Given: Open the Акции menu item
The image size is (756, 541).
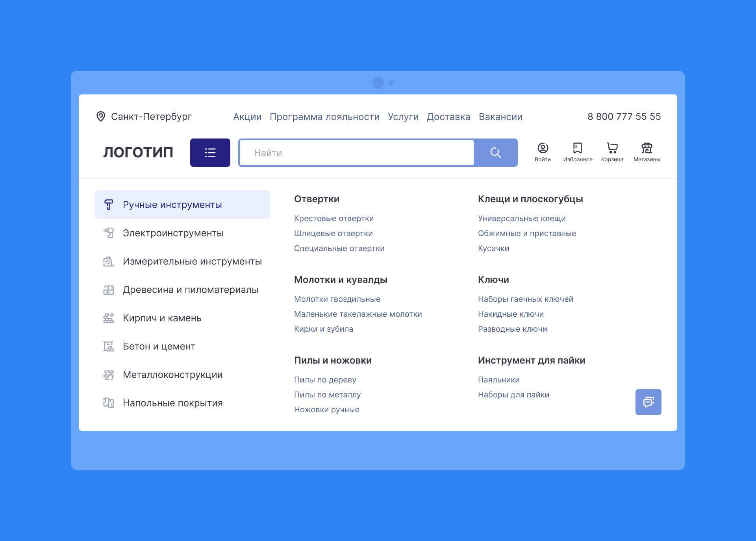Looking at the screenshot, I should 247,116.
